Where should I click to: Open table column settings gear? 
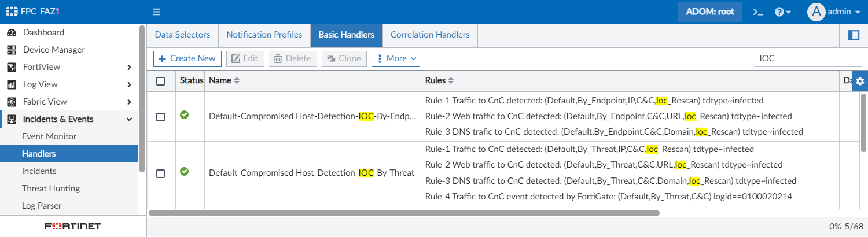point(860,81)
